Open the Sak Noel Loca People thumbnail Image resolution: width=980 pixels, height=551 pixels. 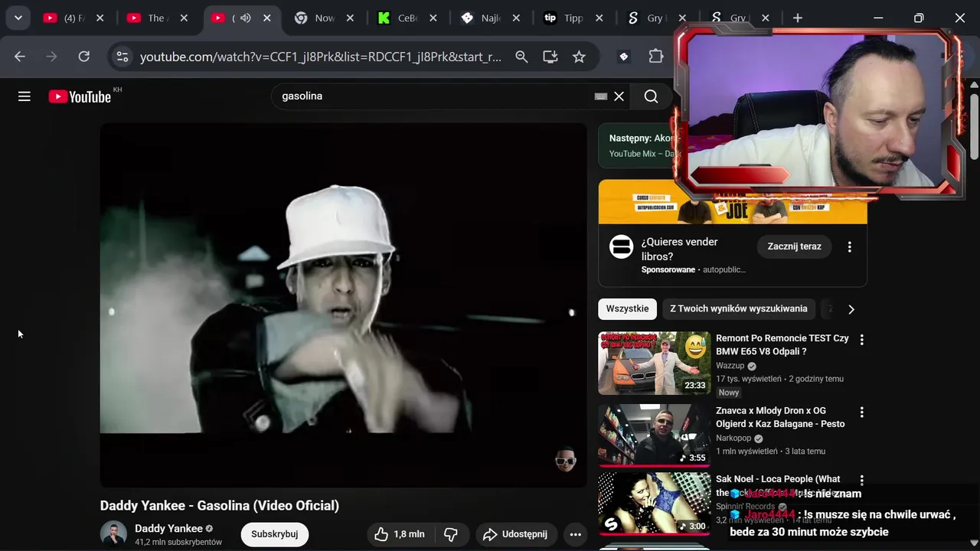[x=654, y=504]
